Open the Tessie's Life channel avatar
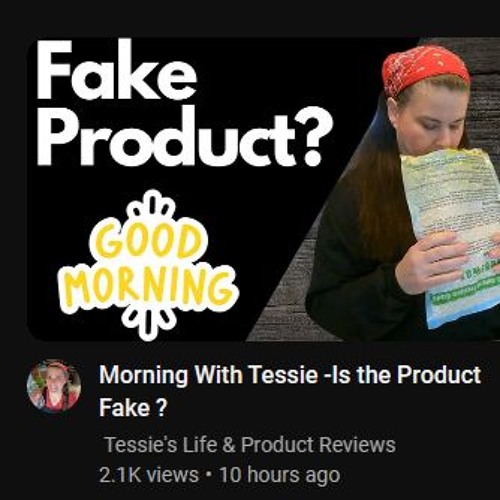This screenshot has height=500, width=500. (54, 387)
